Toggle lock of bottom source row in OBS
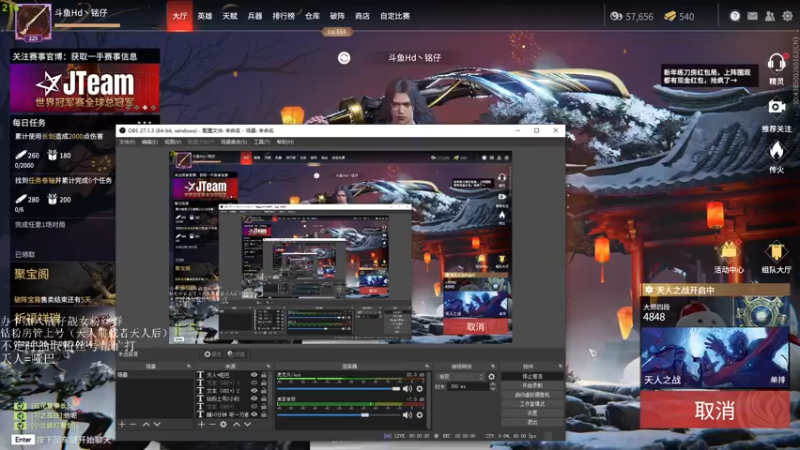The height and width of the screenshot is (450, 800). coord(264,415)
